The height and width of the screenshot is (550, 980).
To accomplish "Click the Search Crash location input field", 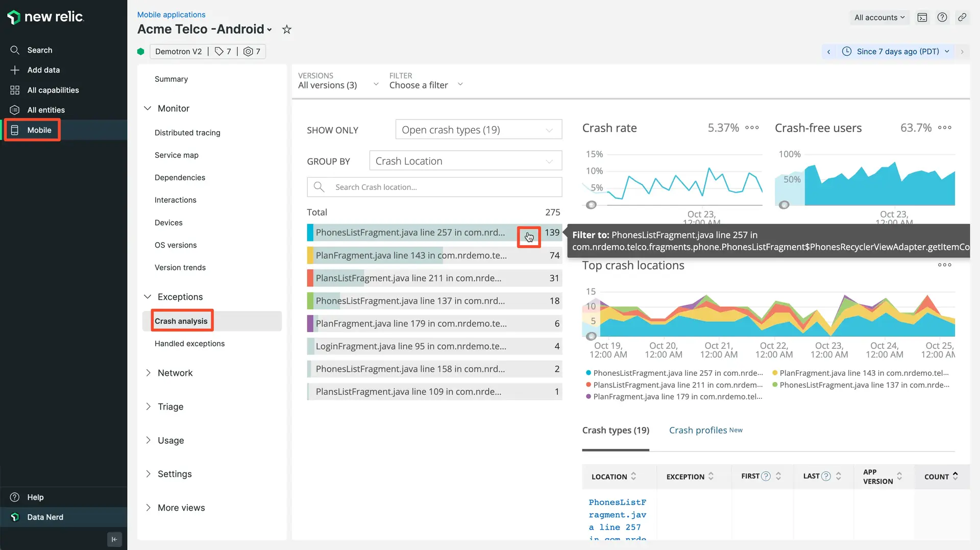I will pyautogui.click(x=434, y=187).
